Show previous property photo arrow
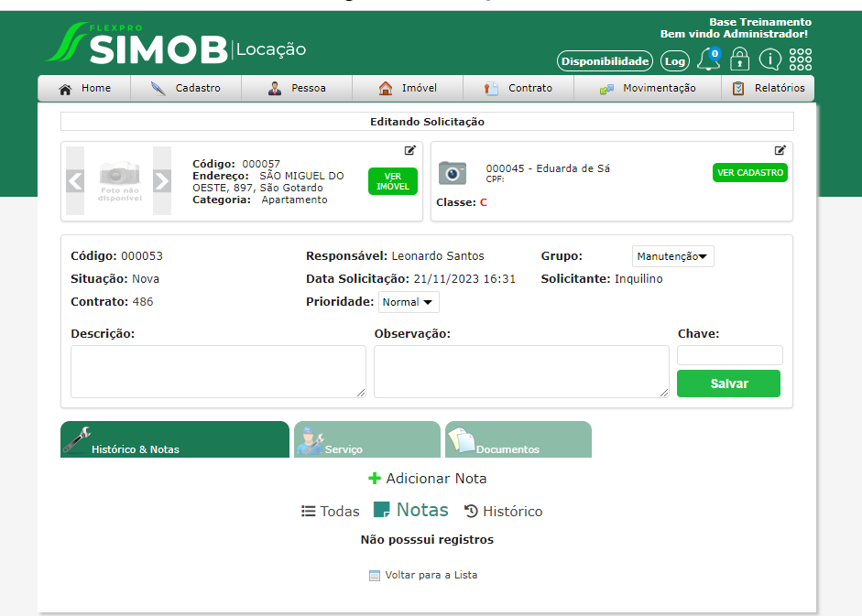 coord(75,180)
